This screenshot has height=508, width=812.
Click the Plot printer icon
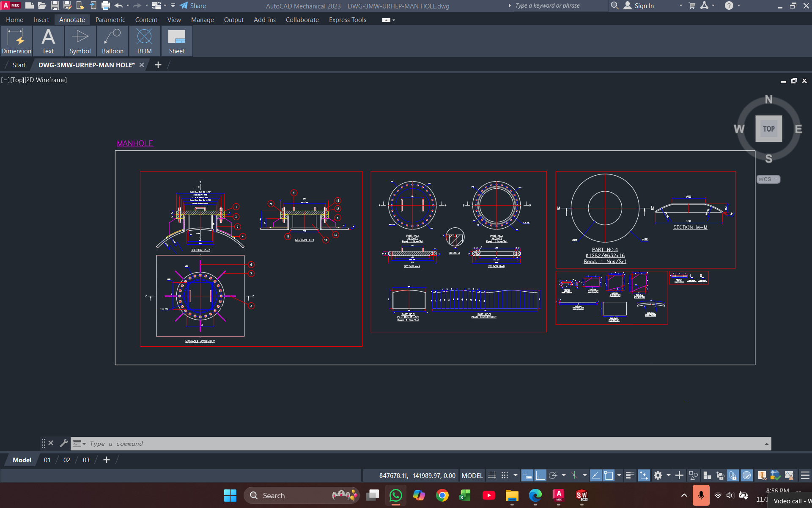point(106,6)
